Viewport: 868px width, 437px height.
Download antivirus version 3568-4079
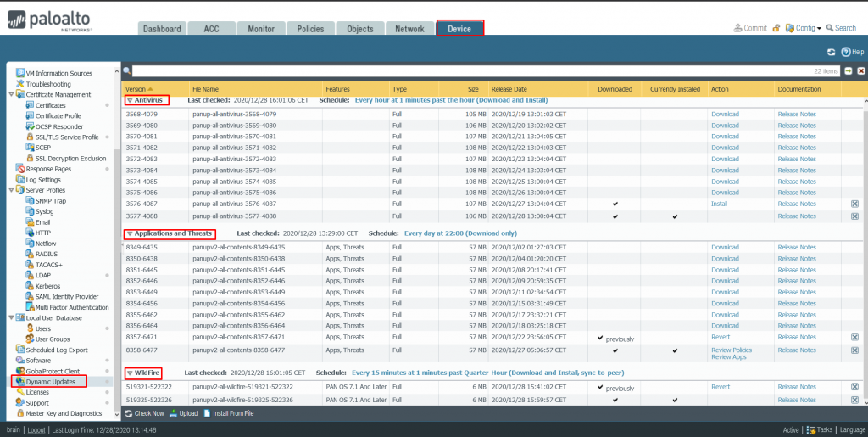(x=726, y=114)
